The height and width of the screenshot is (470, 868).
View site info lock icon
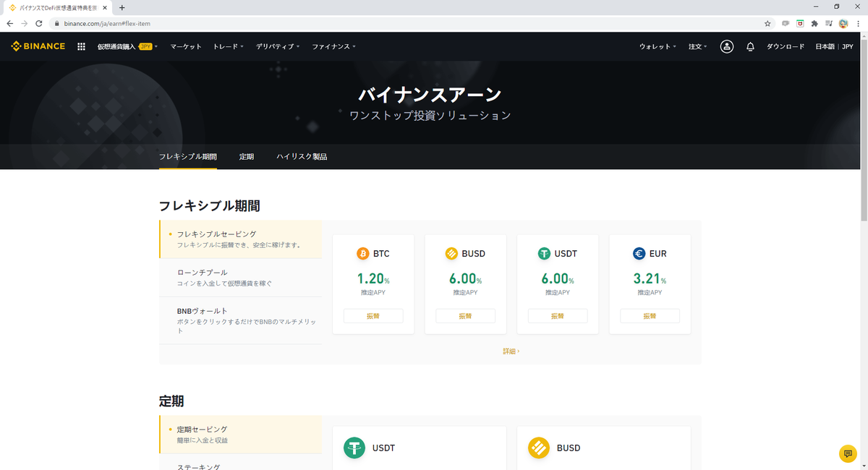pyautogui.click(x=56, y=23)
